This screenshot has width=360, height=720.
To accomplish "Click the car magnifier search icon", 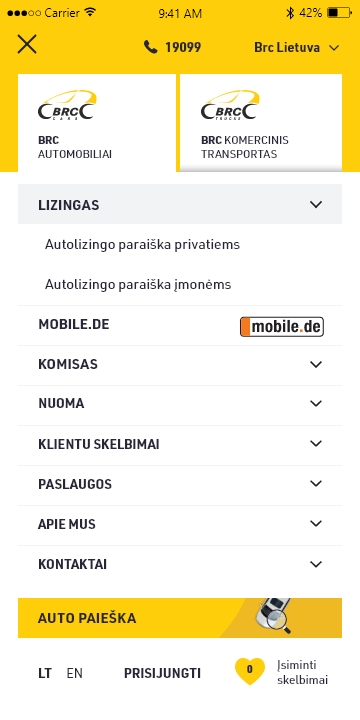I will pos(274,616).
